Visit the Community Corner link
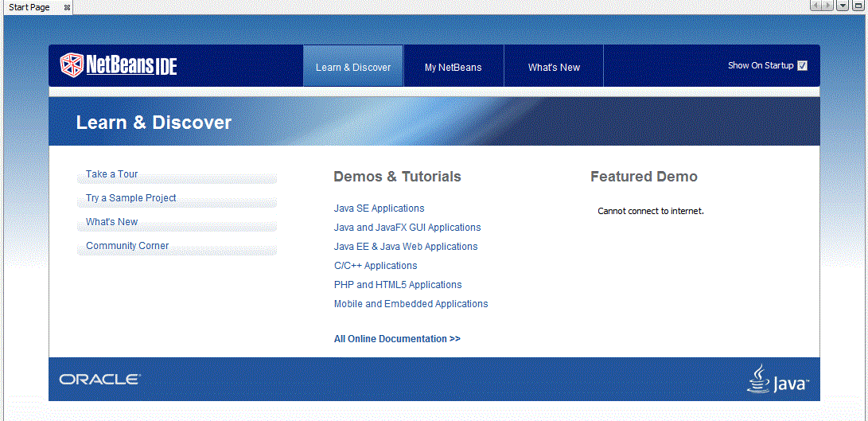868x421 pixels. tap(127, 245)
